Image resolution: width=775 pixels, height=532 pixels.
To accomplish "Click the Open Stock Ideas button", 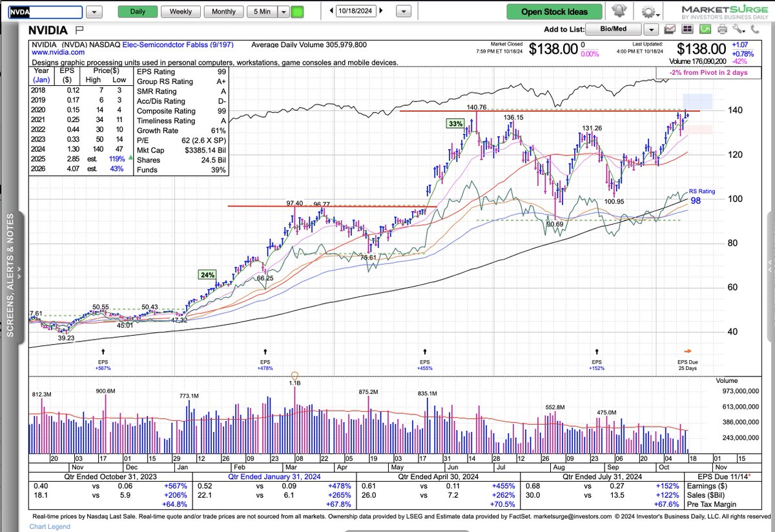I will click(x=553, y=12).
